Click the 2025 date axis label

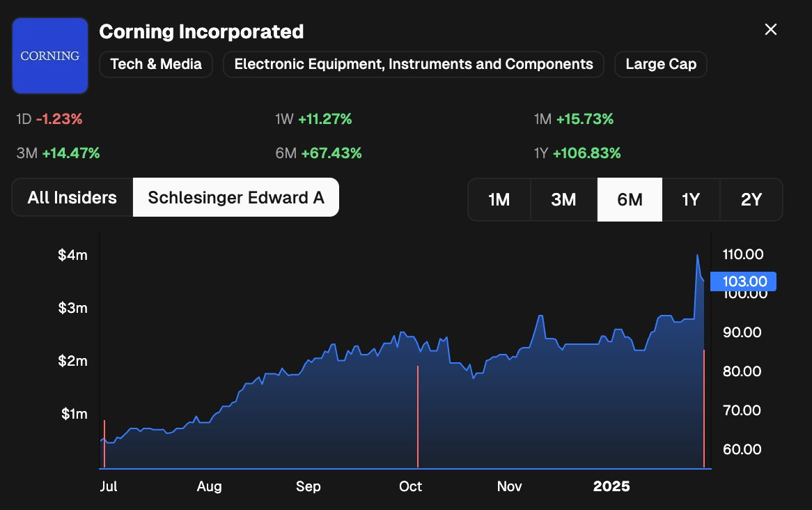click(611, 487)
